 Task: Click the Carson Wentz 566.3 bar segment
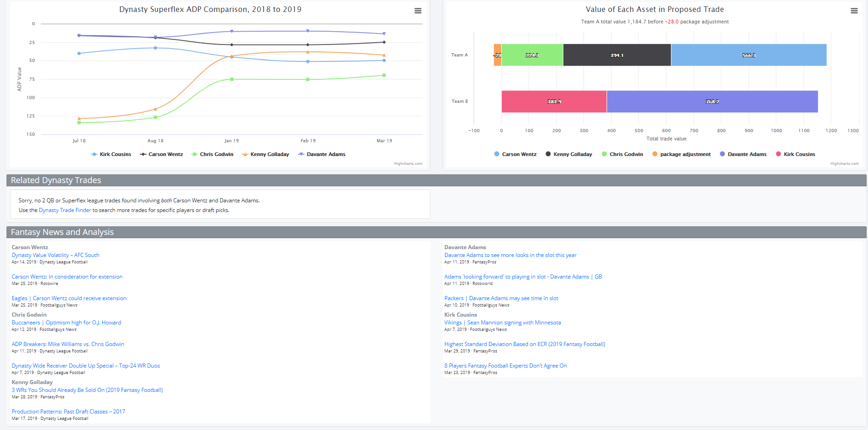pos(749,55)
